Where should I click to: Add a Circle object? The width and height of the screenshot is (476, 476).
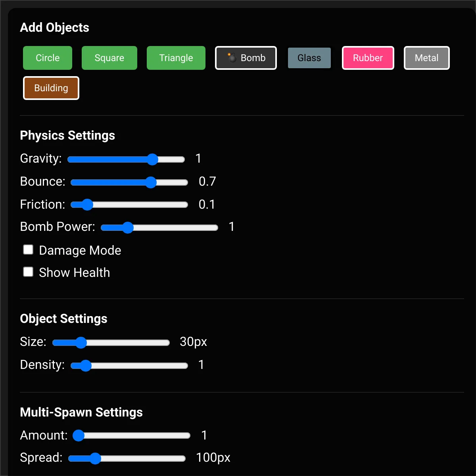[48, 58]
